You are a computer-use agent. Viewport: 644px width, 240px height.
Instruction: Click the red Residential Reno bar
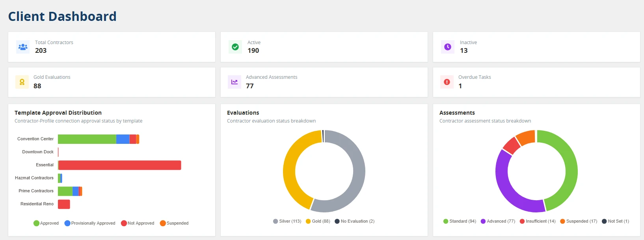(64, 204)
